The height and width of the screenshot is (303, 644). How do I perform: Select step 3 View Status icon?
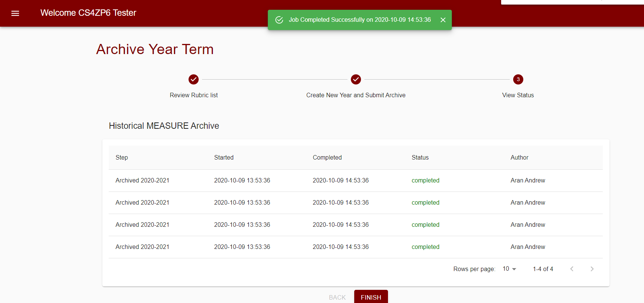point(518,79)
